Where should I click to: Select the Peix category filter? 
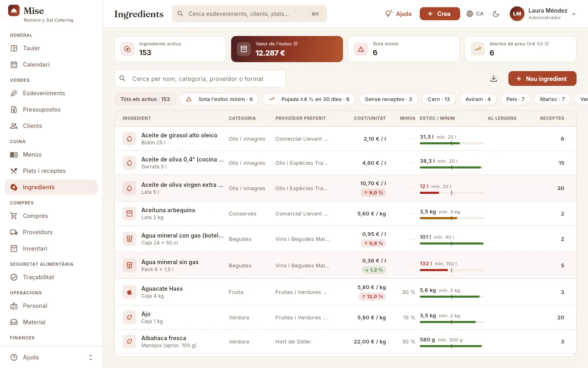click(515, 99)
